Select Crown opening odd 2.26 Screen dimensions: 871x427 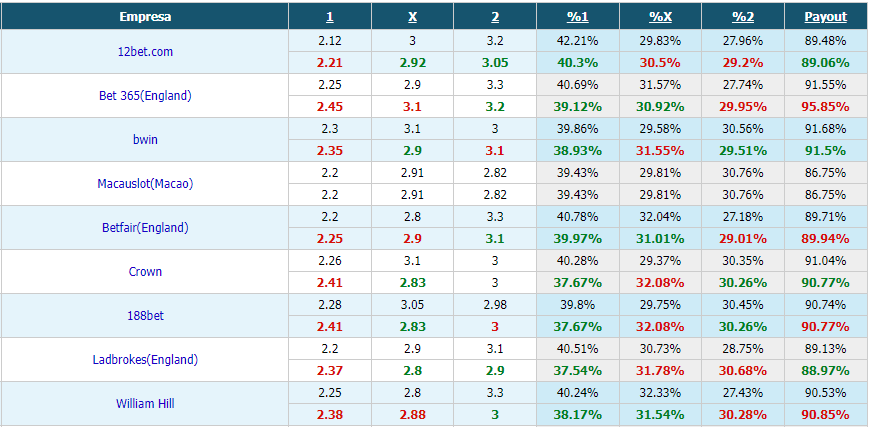click(330, 260)
